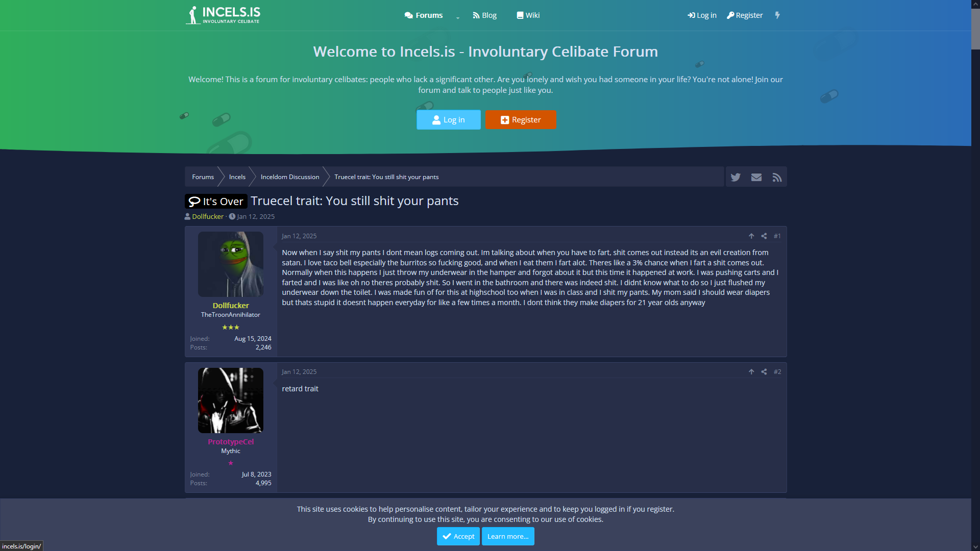The image size is (980, 551).
Task: Click the lightning bolt What's New icon
Action: point(777,15)
